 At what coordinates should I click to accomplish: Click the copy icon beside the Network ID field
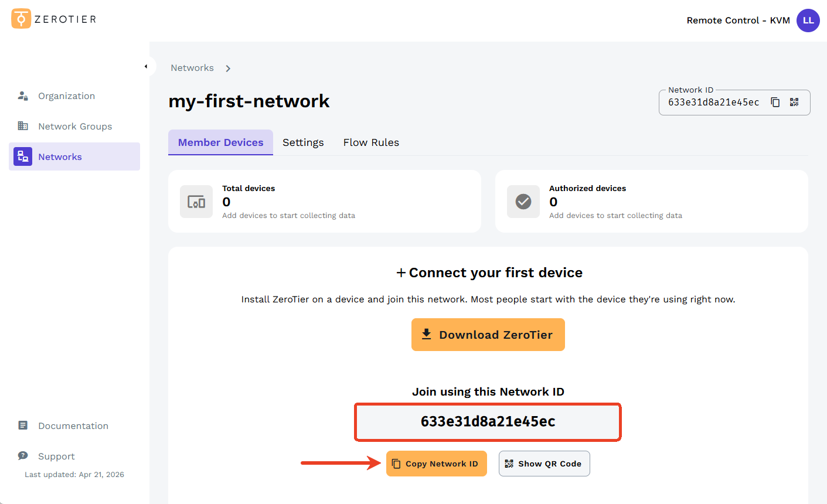(775, 101)
